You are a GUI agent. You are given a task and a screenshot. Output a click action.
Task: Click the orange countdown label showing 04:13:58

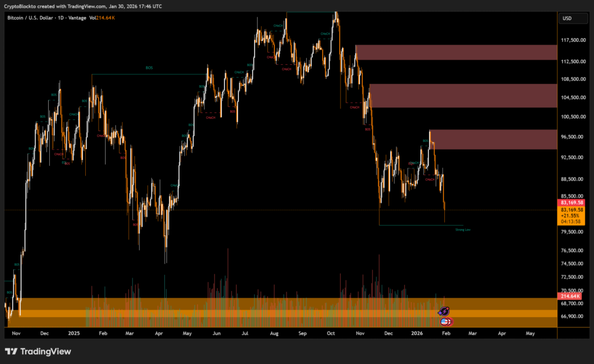[x=571, y=221]
